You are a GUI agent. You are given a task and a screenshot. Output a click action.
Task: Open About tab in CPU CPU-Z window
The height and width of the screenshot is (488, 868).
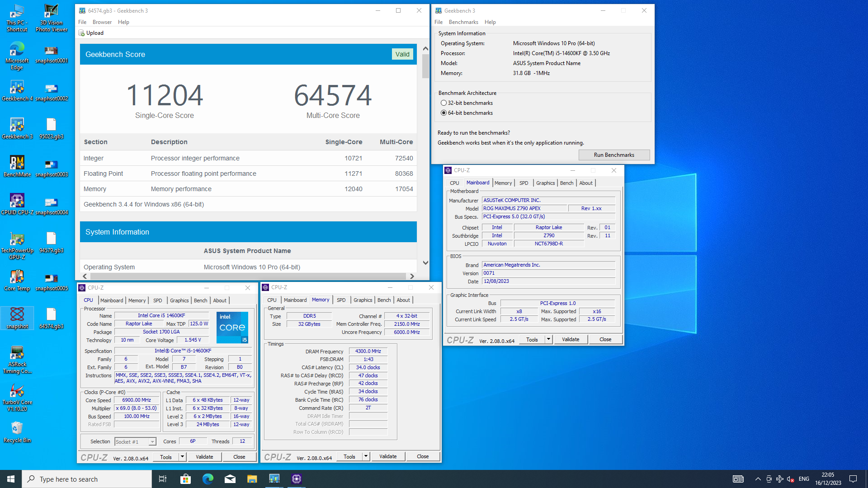pos(220,300)
